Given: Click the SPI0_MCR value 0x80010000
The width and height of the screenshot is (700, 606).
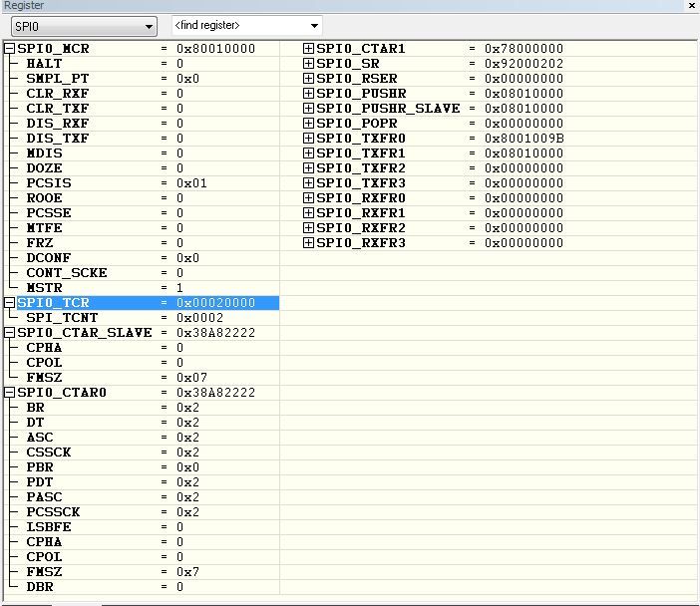Looking at the screenshot, I should pyautogui.click(x=215, y=49).
